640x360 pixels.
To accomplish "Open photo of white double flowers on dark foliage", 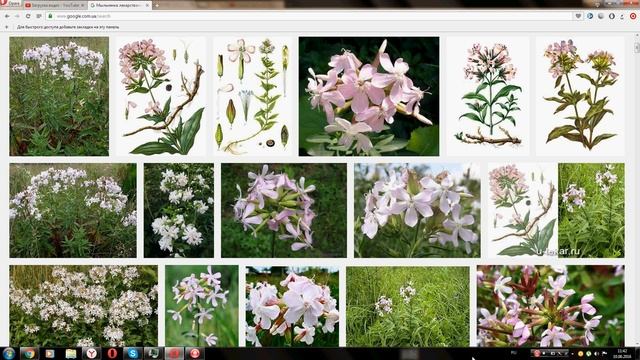I will click(x=179, y=211).
